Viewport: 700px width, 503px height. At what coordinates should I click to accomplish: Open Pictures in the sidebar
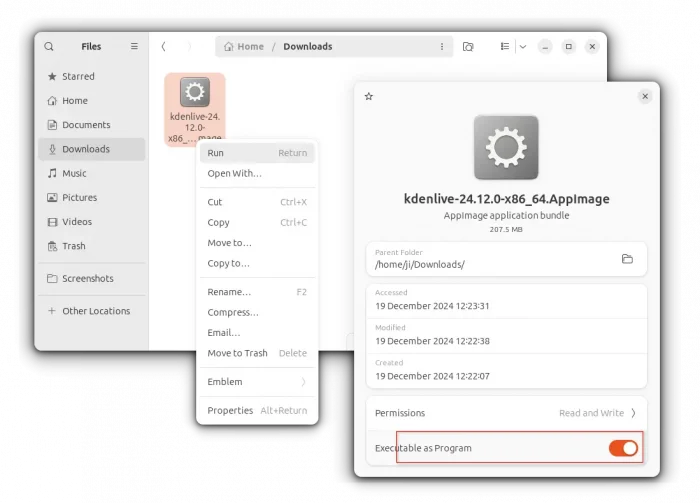(x=92, y=197)
